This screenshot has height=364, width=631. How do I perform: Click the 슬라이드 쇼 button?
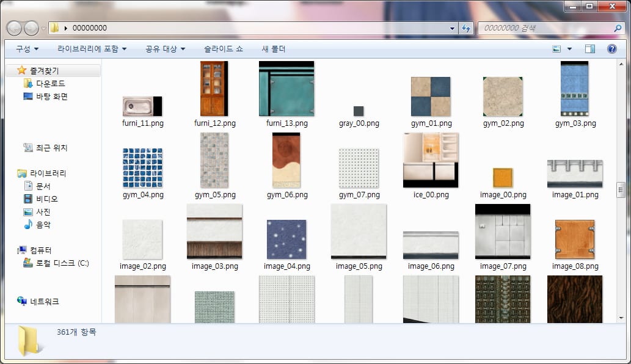click(224, 49)
